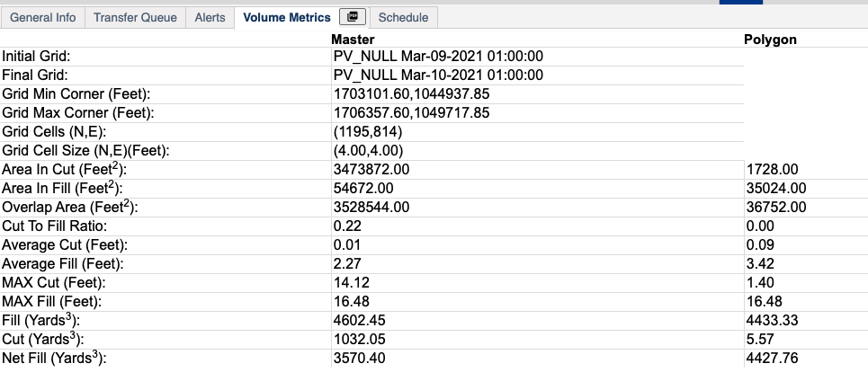The height and width of the screenshot is (381, 868).
Task: Select the Final Grid value PV_NULL Mar-10-2021
Action: [x=438, y=75]
